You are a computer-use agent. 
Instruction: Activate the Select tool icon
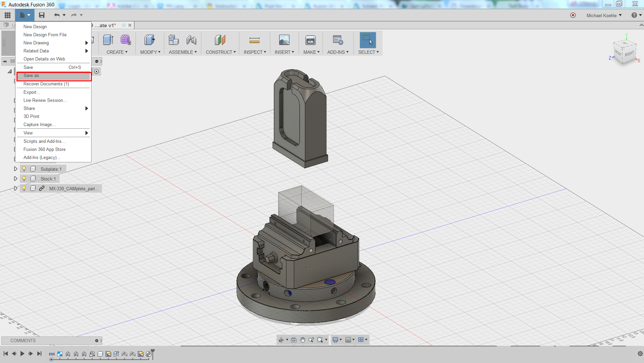pos(368,40)
